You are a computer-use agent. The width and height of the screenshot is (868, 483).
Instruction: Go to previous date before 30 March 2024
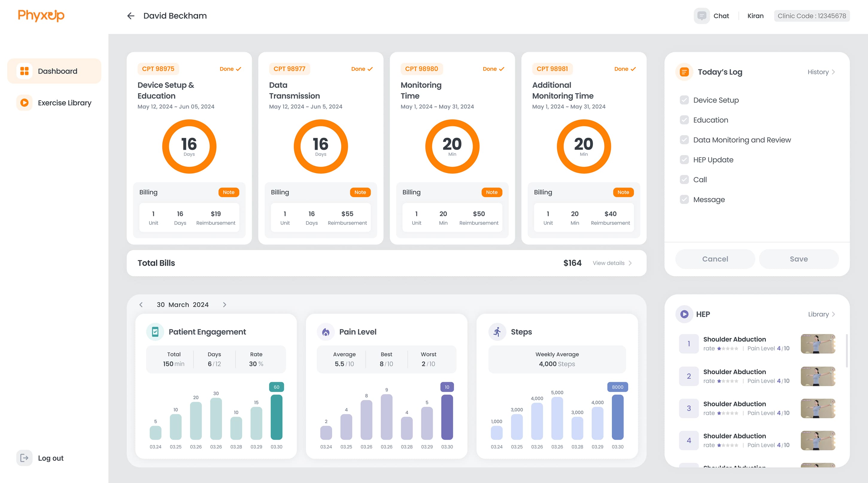141,305
